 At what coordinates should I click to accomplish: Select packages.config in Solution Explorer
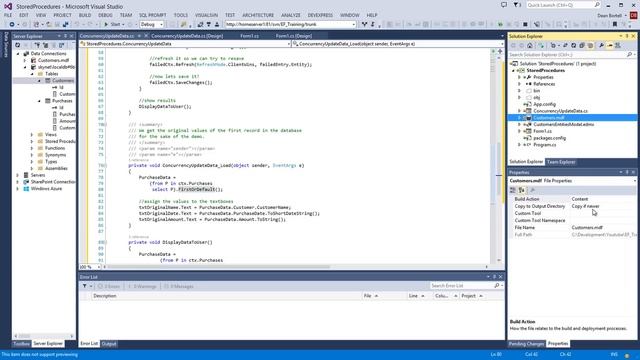[x=549, y=138]
